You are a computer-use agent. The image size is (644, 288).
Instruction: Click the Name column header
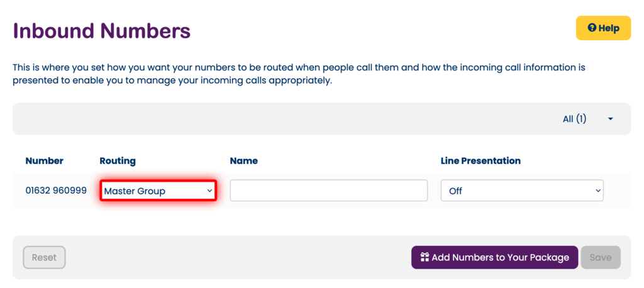click(x=243, y=161)
